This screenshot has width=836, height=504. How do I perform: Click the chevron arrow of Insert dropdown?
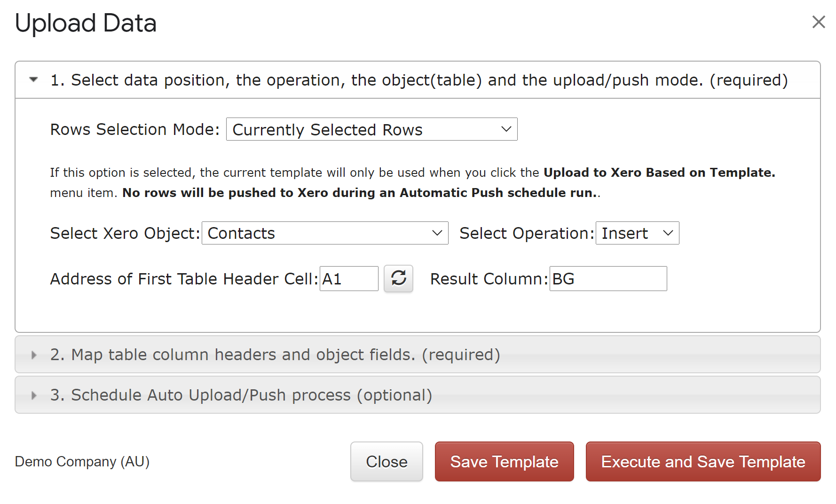(668, 233)
